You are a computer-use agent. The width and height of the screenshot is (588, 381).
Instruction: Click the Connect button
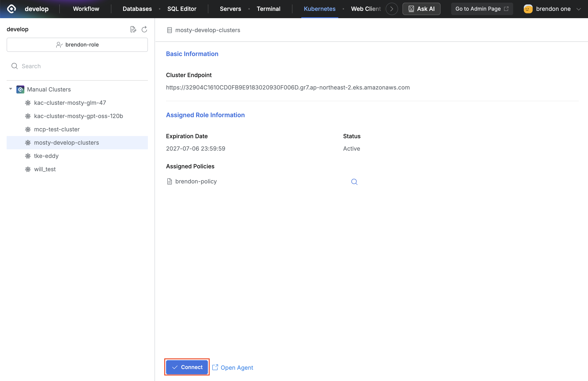(187, 367)
